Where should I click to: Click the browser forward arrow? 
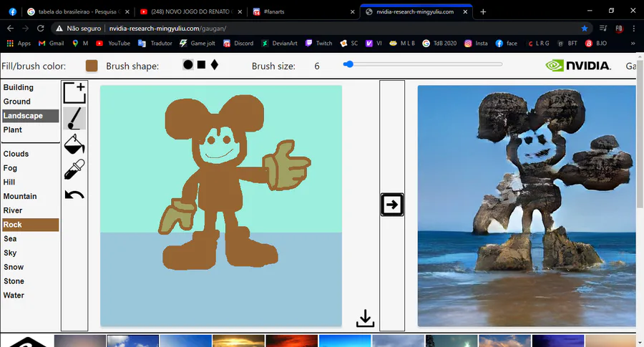tap(26, 29)
